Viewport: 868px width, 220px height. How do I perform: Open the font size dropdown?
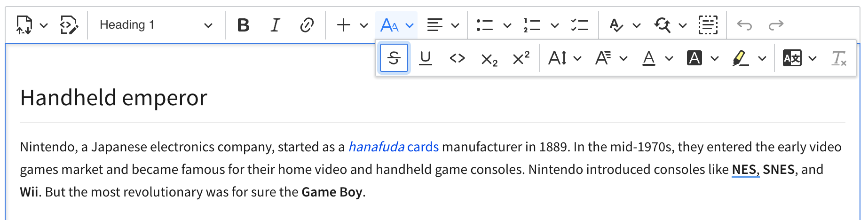click(565, 58)
